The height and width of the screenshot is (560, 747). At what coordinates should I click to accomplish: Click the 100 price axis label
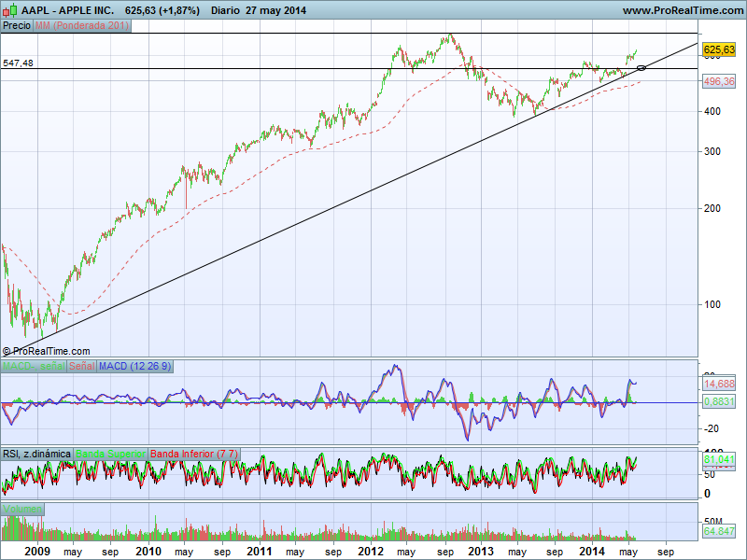[712, 304]
